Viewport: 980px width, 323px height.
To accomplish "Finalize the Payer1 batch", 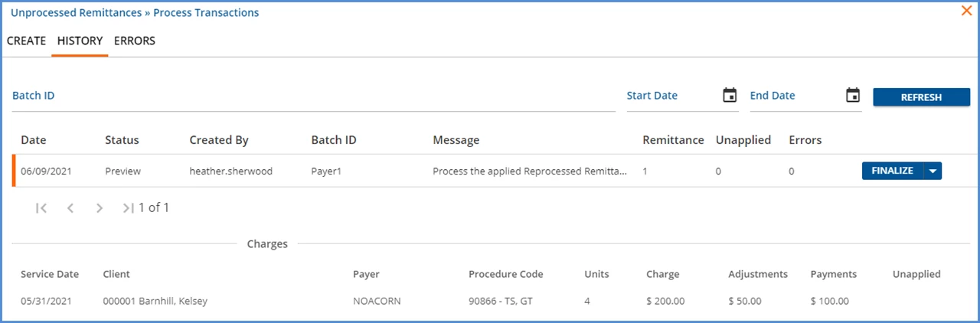I will tap(892, 171).
